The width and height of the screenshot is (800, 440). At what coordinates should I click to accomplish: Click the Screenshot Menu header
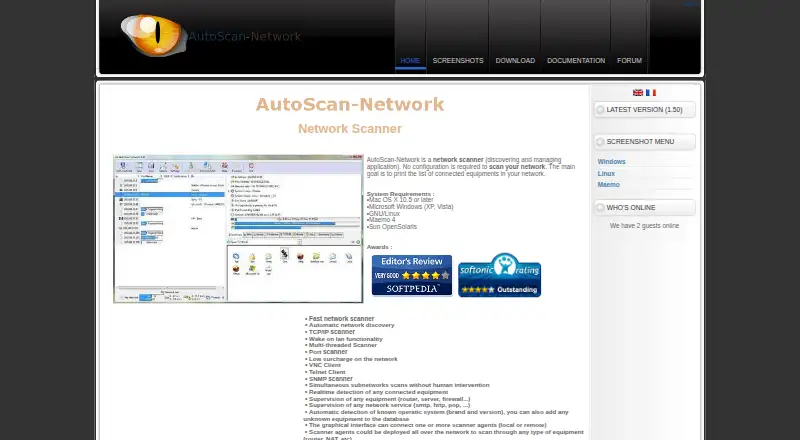(x=644, y=141)
